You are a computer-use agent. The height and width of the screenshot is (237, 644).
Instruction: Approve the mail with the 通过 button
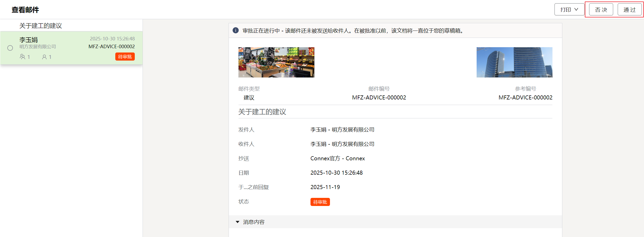(x=629, y=10)
